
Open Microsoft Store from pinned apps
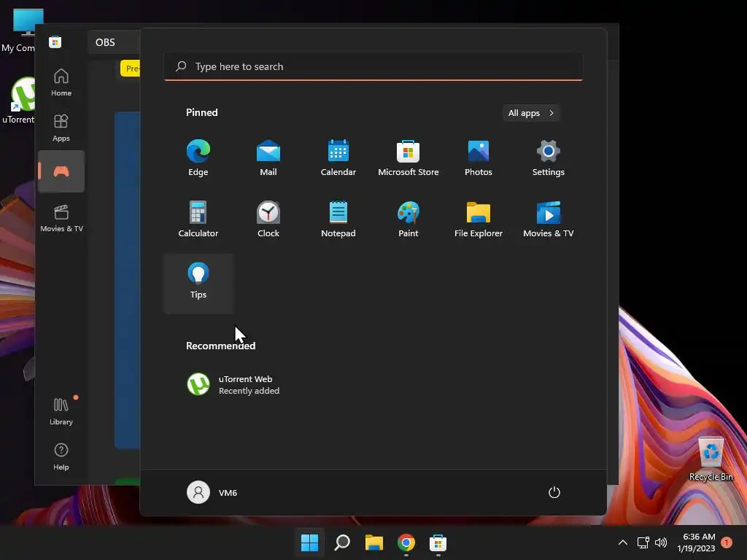409,157
